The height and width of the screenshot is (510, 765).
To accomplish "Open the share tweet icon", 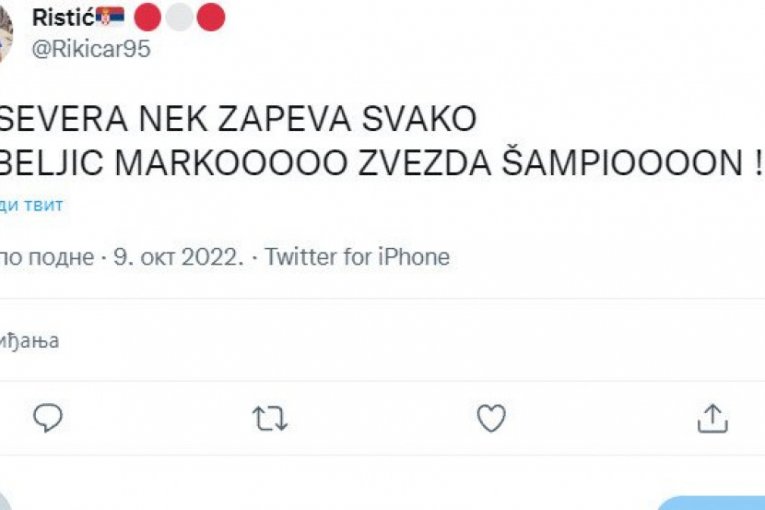I will pos(711,417).
